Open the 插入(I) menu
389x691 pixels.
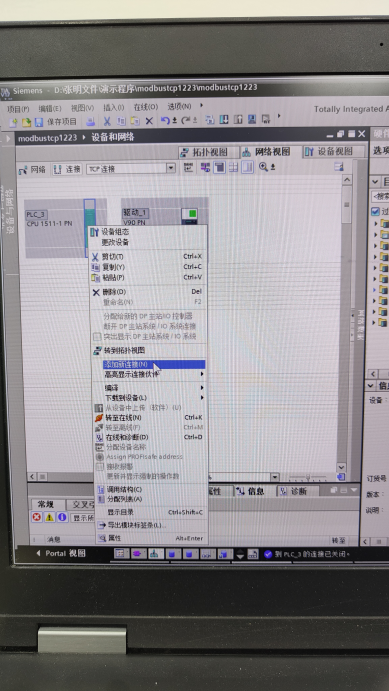(114, 108)
